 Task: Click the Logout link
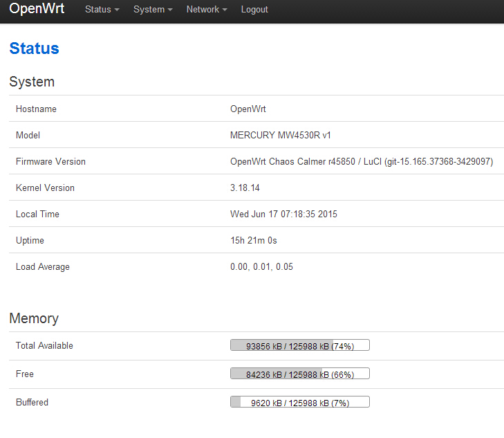(254, 9)
